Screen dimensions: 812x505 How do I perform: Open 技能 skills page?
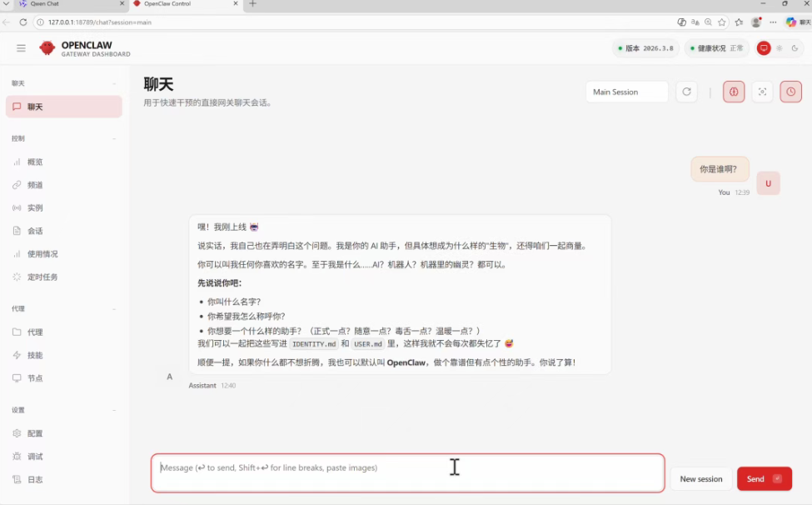[63, 355]
